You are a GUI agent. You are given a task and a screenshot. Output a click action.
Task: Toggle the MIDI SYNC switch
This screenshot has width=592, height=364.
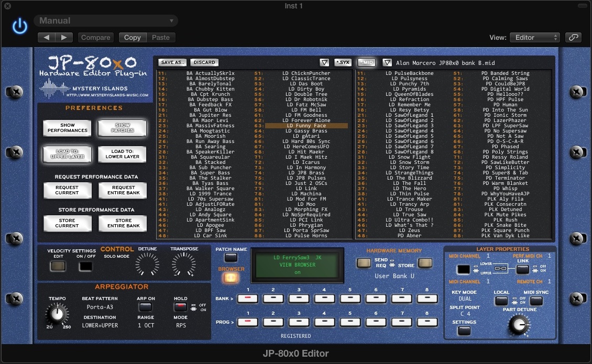pos(535,301)
